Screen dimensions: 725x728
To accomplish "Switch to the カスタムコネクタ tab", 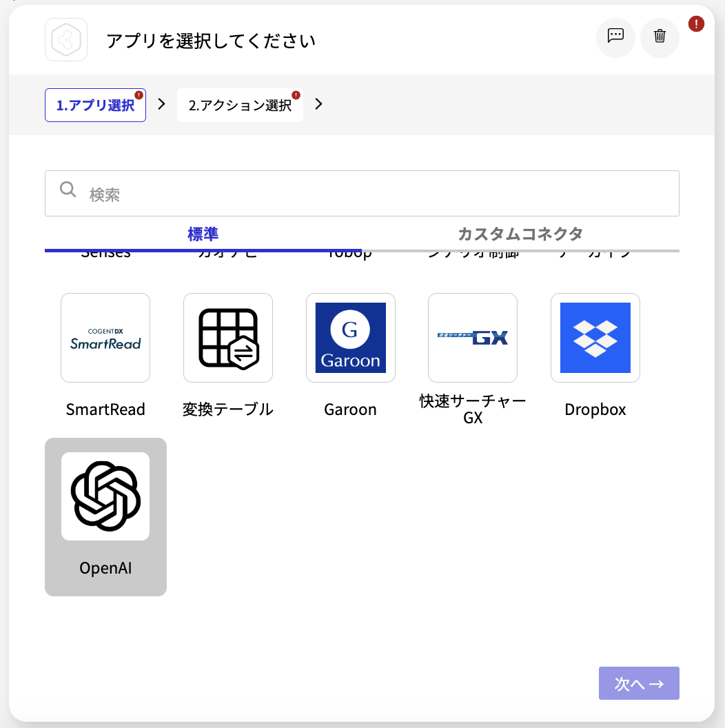I will pos(520,234).
